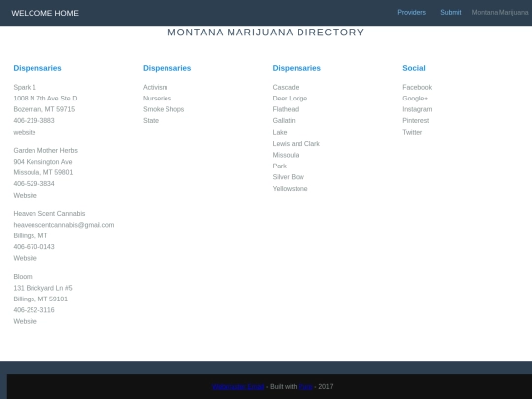Open the Bloom listing
Screen dimensions: 532x399
[23, 276]
